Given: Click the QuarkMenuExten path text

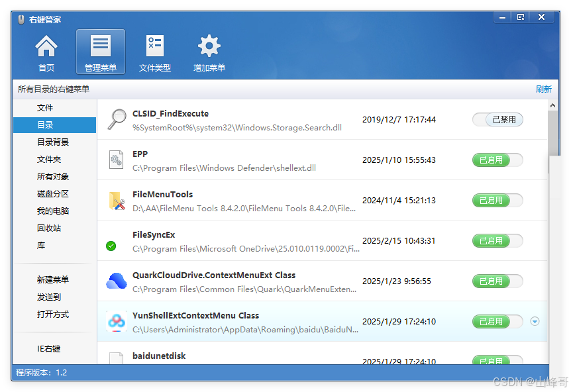Looking at the screenshot, I should 244,289.
